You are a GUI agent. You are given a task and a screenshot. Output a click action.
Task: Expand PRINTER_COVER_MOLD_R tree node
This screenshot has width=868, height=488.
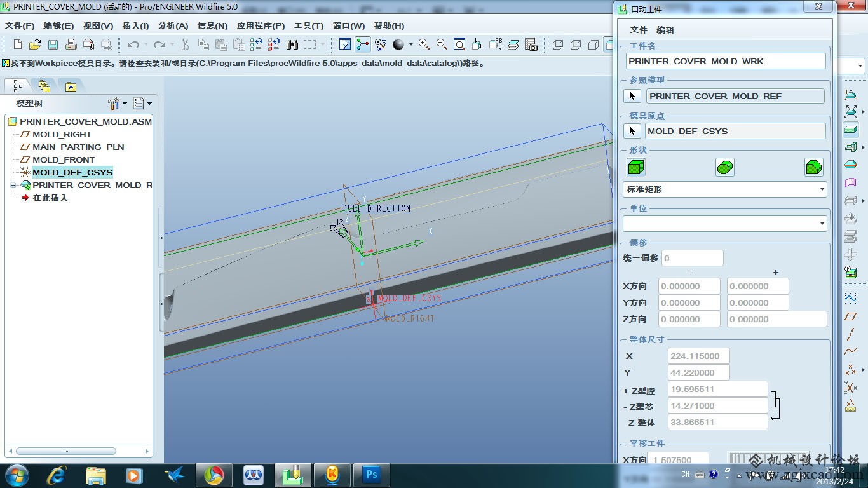pyautogui.click(x=13, y=185)
